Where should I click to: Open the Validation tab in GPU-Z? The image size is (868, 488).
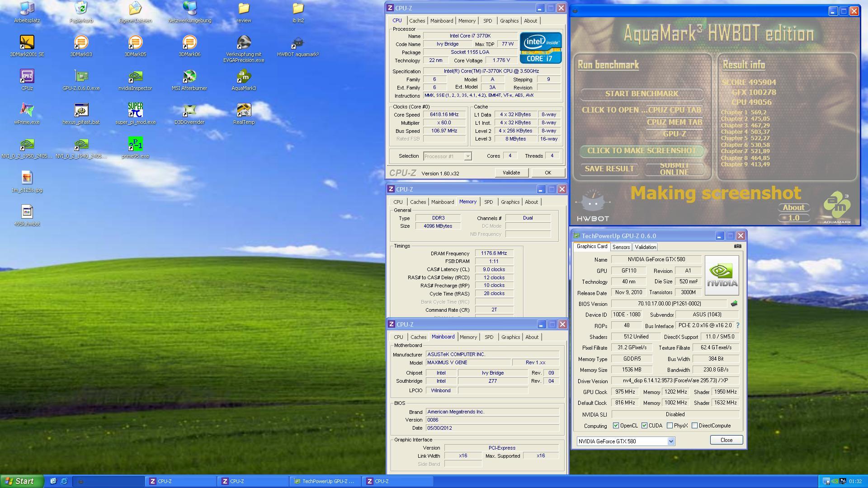[x=645, y=247]
